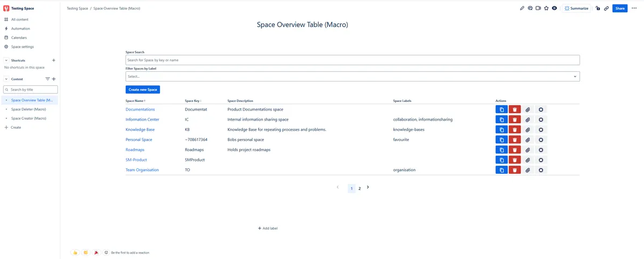Click the Create new Space button

[x=143, y=90]
